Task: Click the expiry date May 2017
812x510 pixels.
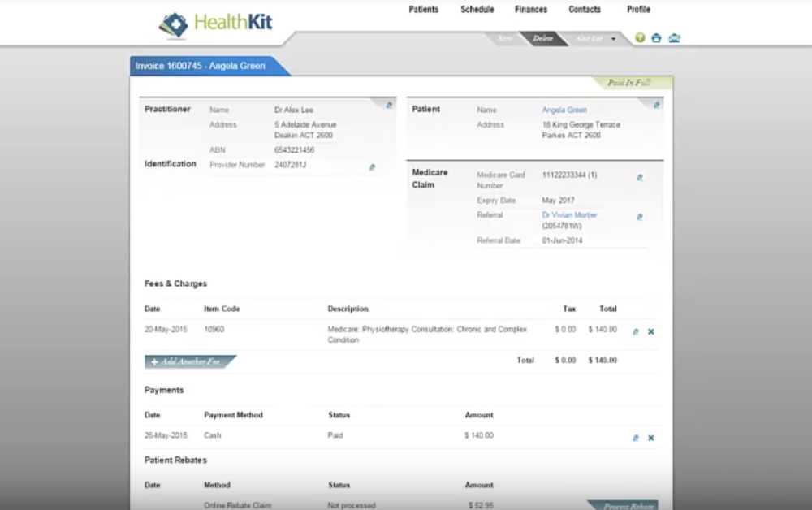Action: 559,201
